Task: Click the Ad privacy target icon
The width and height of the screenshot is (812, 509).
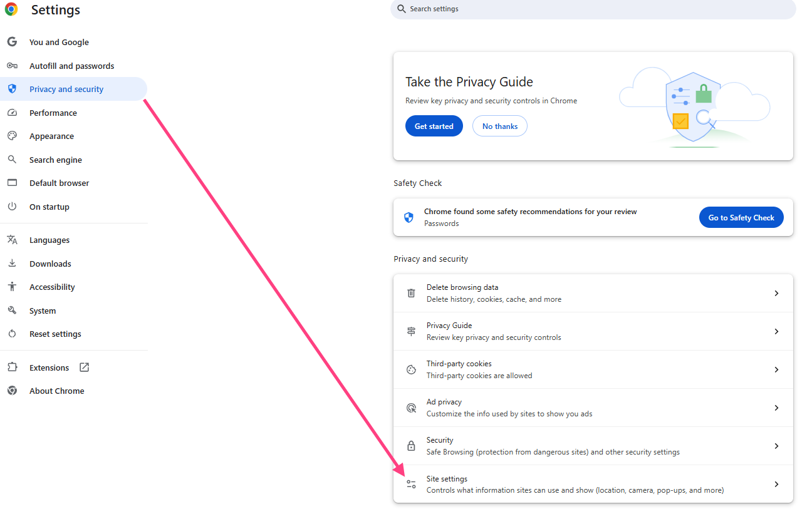Action: 411,408
